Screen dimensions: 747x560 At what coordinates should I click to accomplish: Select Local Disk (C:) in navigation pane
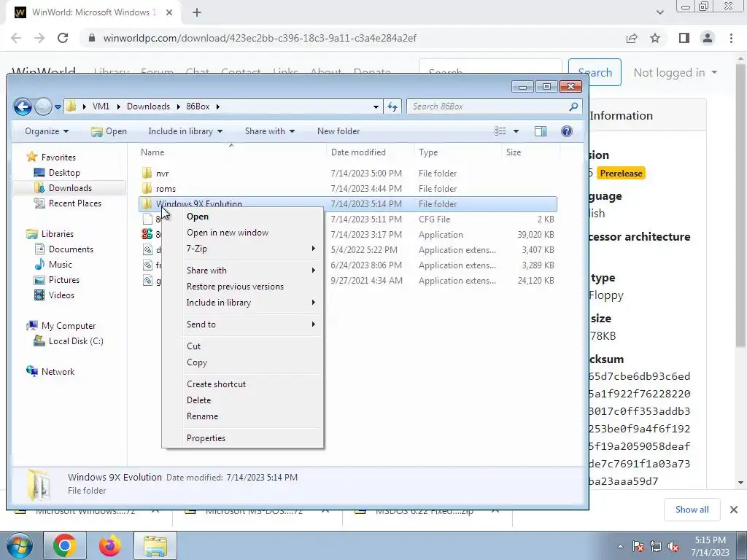point(75,341)
